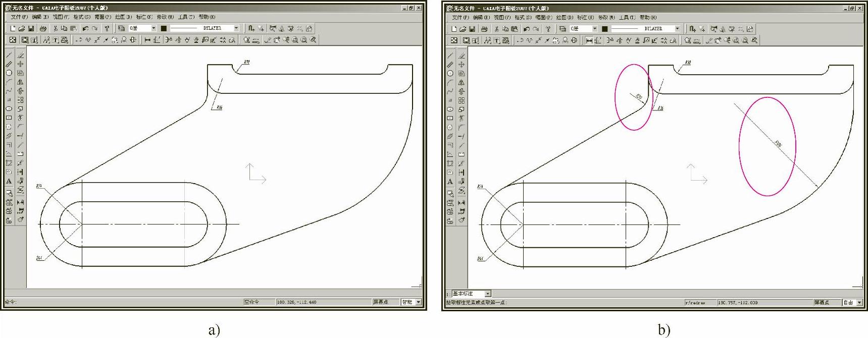Open the BYLAYER linetype dropdown in window a
The height and width of the screenshot is (338, 868).
tap(236, 29)
